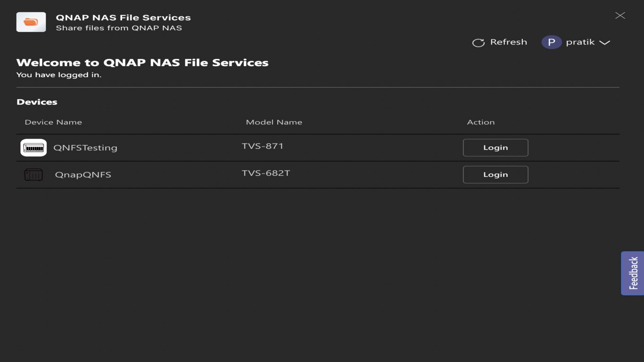Expand the pratik account dropdown chevron

604,42
